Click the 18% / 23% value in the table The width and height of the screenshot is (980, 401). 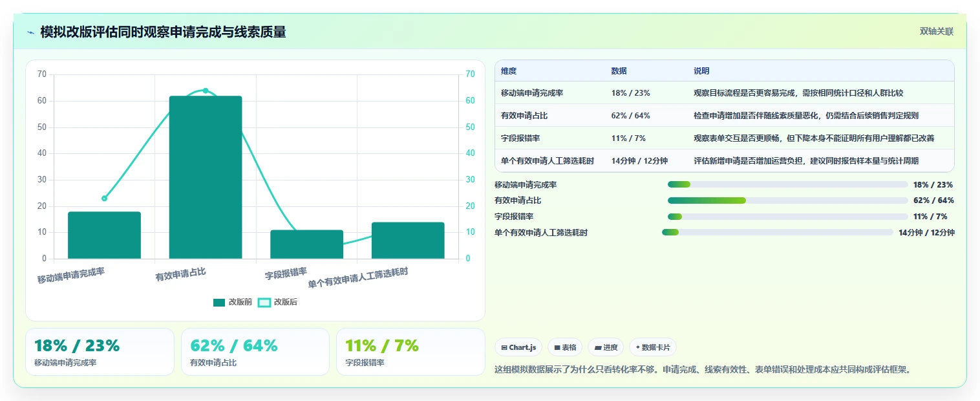point(630,93)
